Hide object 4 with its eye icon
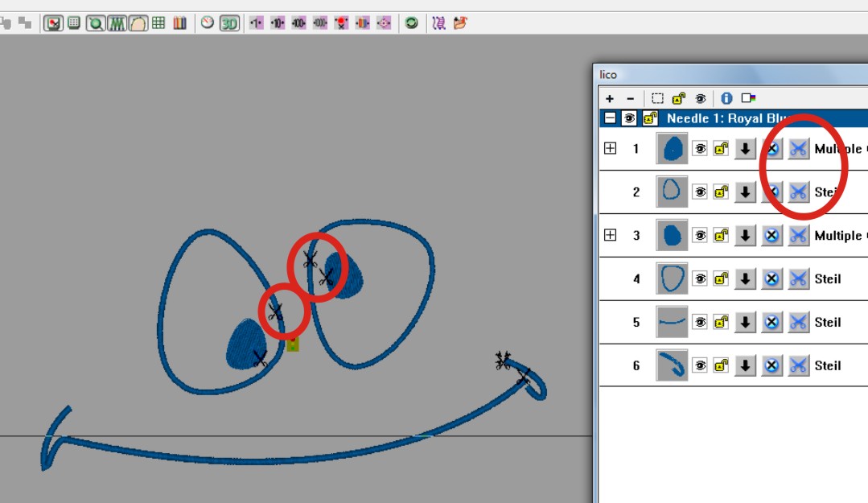 (700, 278)
